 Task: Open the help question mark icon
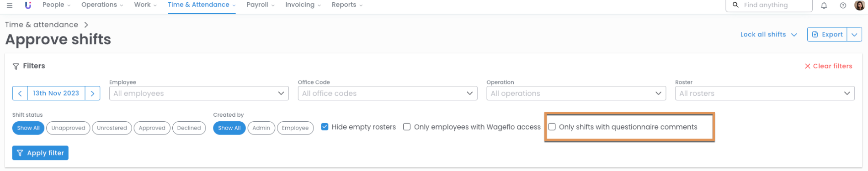pyautogui.click(x=843, y=5)
